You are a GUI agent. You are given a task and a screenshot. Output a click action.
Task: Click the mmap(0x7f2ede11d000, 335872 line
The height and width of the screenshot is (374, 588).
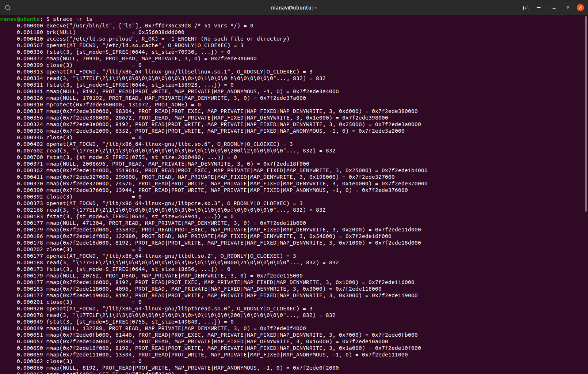tap(219, 230)
